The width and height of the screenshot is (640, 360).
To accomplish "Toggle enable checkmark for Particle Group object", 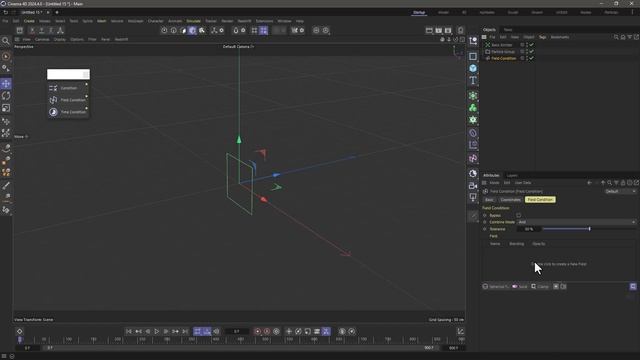I will point(531,52).
